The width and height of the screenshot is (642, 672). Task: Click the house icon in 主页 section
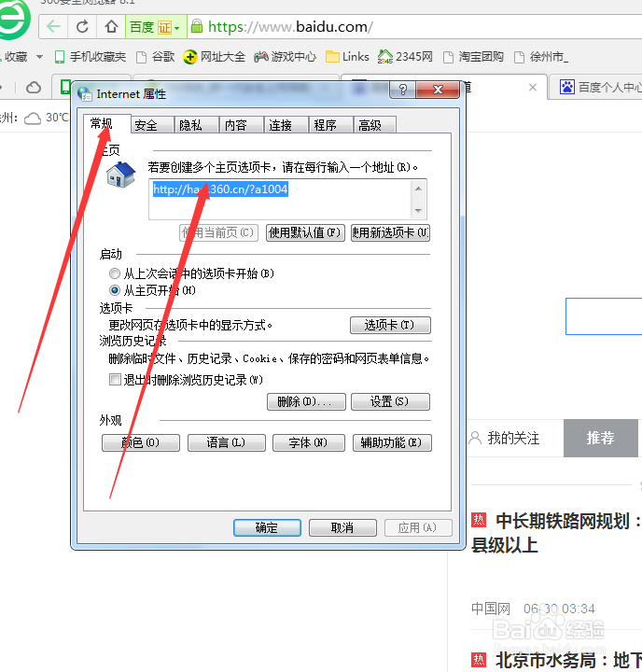[x=121, y=175]
